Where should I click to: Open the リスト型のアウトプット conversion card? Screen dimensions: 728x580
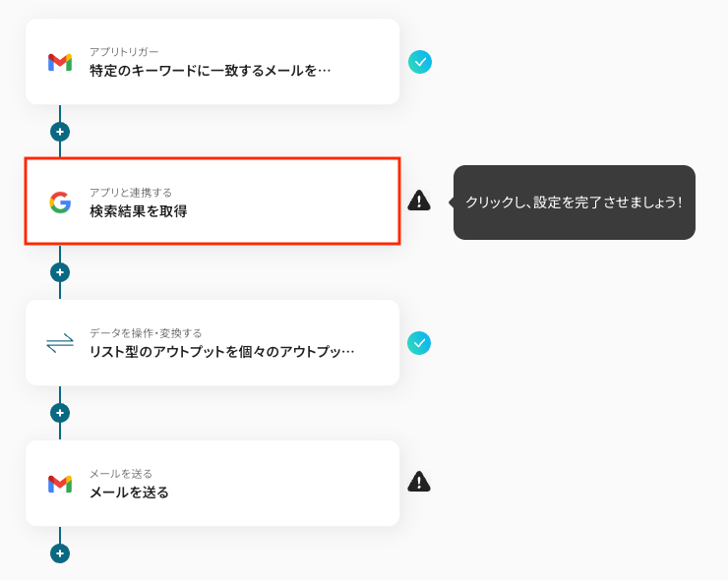point(221,352)
